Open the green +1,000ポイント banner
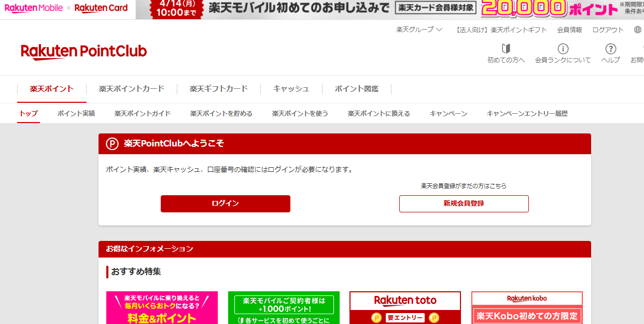 pyautogui.click(x=284, y=307)
